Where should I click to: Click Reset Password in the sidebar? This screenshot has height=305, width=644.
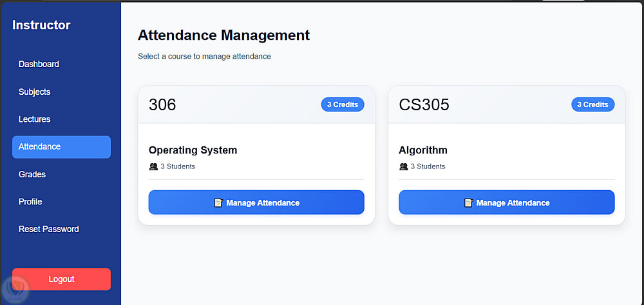(49, 229)
